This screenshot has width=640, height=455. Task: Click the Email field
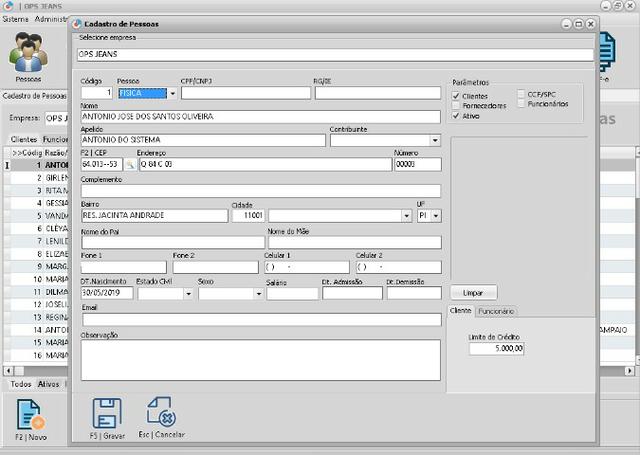point(262,320)
